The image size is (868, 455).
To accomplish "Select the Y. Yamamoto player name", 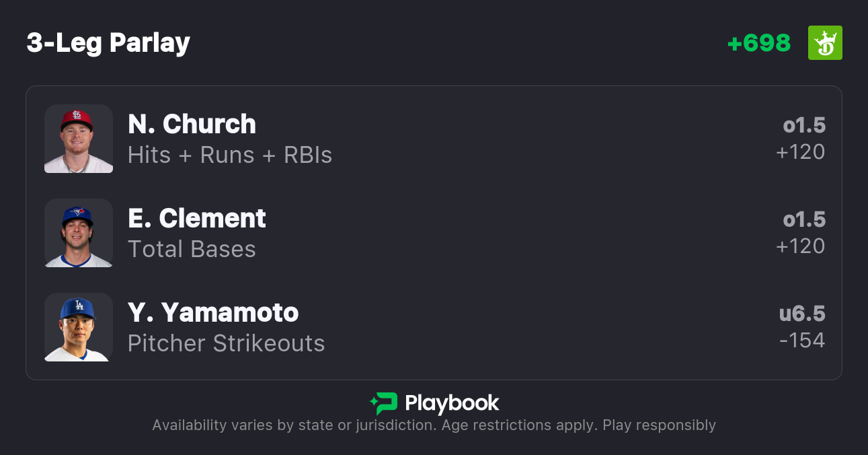I will (213, 312).
